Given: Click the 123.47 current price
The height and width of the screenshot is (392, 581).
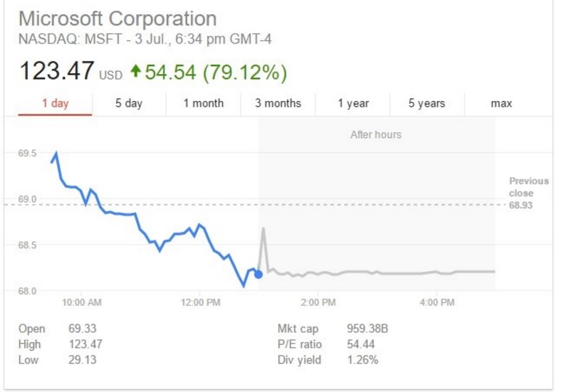Looking at the screenshot, I should pos(56,72).
